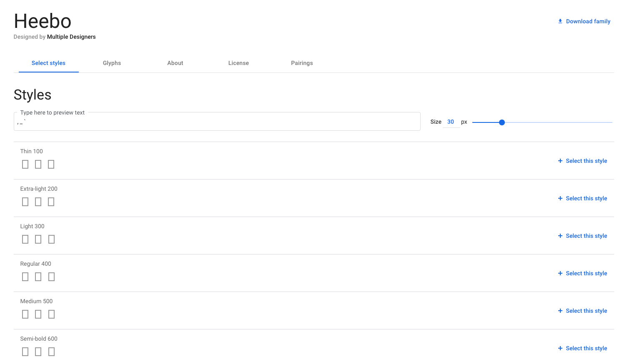Click the plus icon for Medium 500

coord(560,311)
